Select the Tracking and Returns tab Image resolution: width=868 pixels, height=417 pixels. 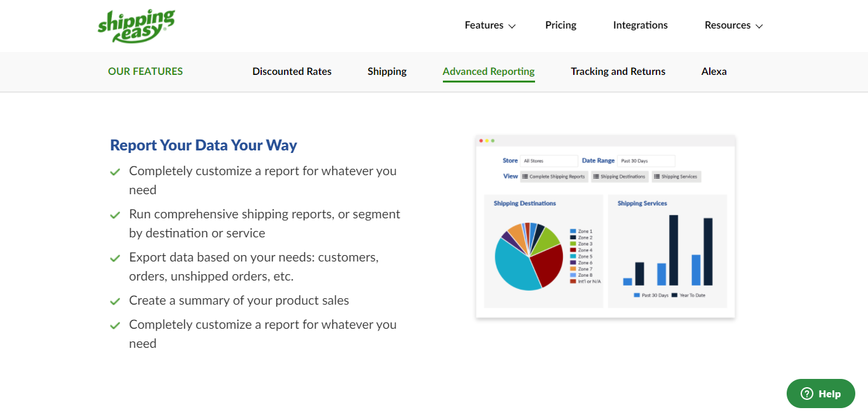pos(618,72)
